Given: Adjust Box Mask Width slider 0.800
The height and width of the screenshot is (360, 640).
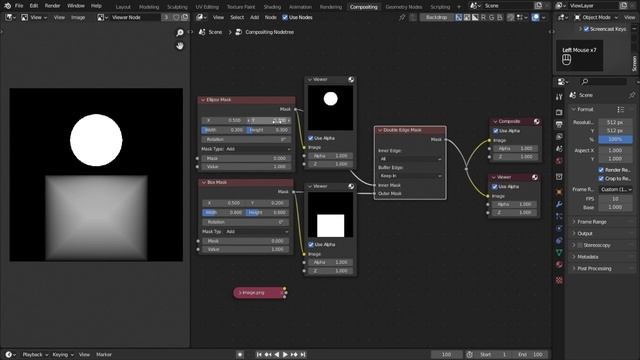Looking at the screenshot, I should pyautogui.click(x=224, y=213).
